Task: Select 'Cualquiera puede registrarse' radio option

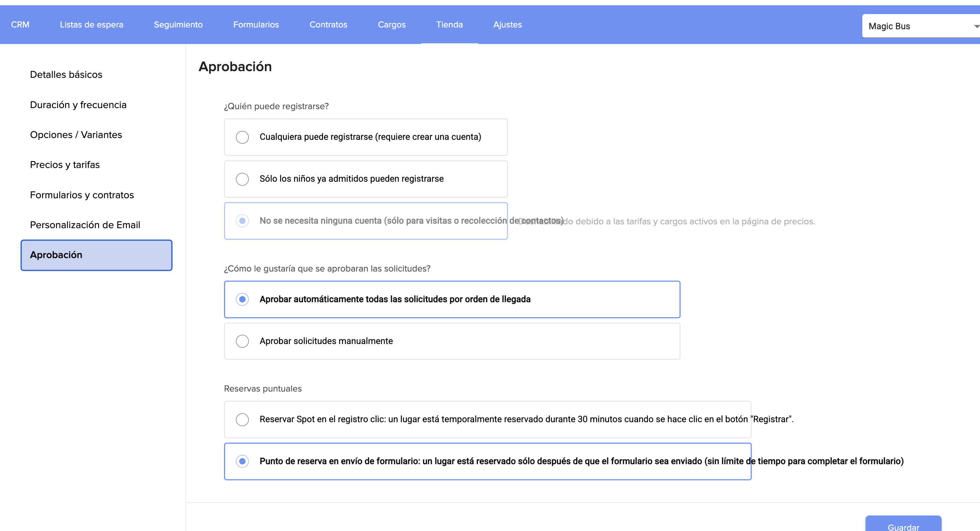Action: click(242, 137)
